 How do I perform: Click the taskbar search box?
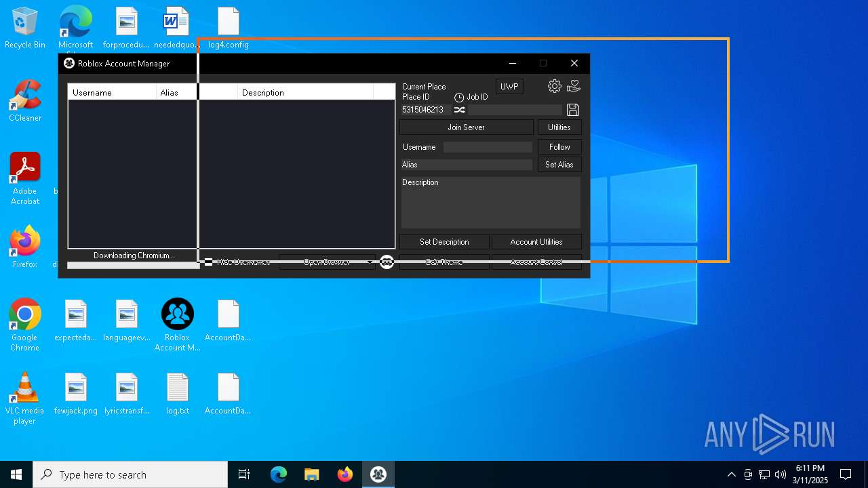coord(130,474)
